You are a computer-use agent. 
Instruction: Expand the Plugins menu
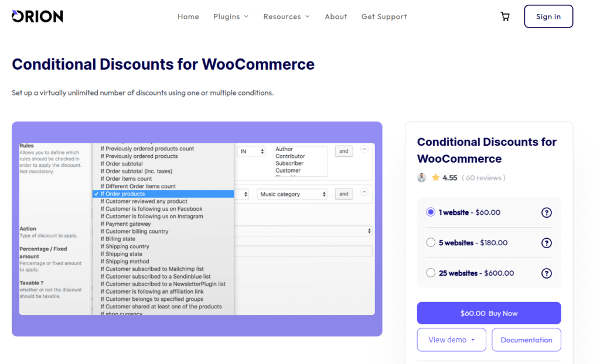point(231,16)
